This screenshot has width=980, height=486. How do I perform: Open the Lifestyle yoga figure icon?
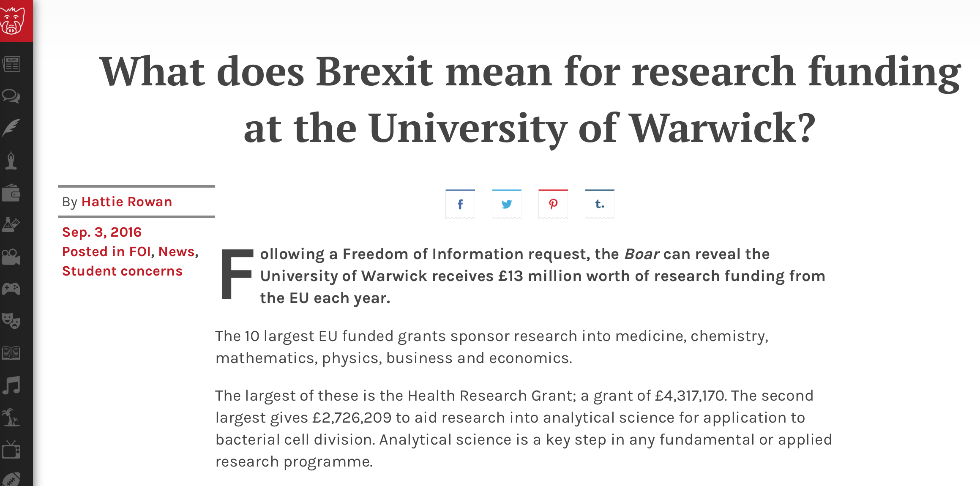click(x=11, y=161)
